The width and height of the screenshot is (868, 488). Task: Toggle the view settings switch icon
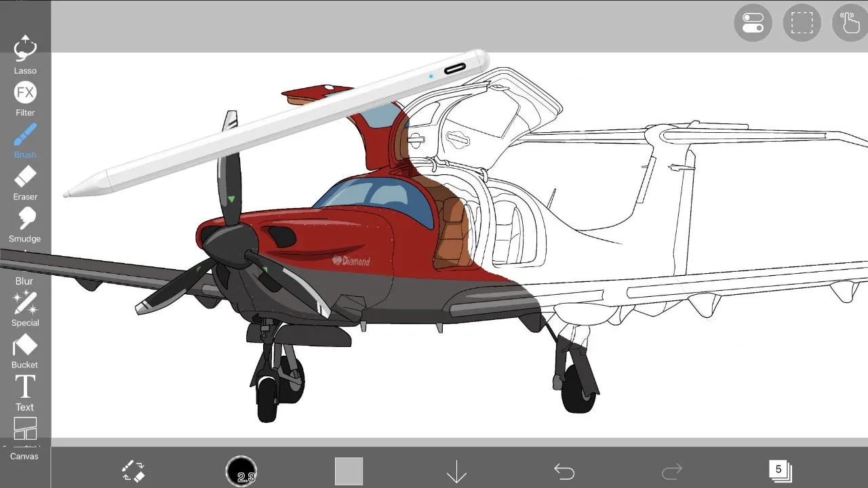click(753, 23)
